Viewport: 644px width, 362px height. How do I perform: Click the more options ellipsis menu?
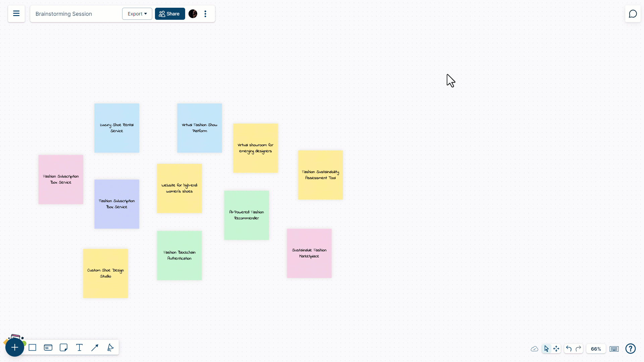click(x=205, y=14)
